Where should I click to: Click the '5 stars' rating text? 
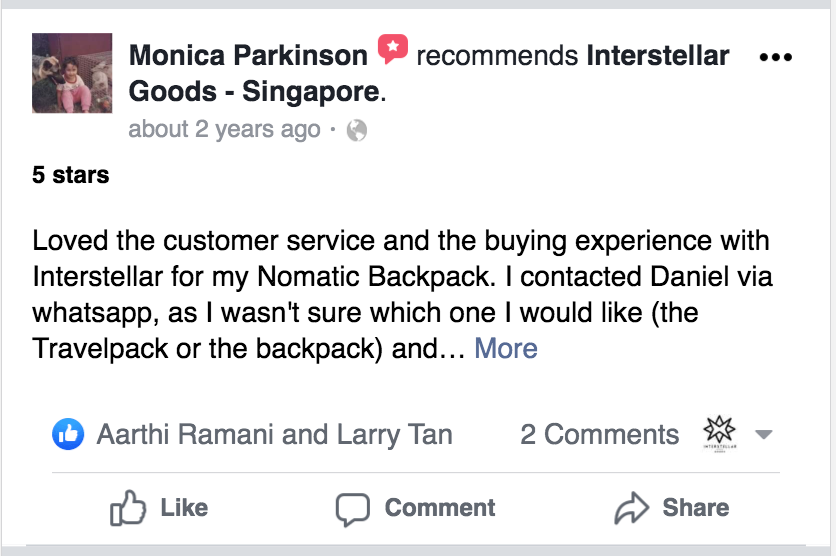click(x=71, y=176)
